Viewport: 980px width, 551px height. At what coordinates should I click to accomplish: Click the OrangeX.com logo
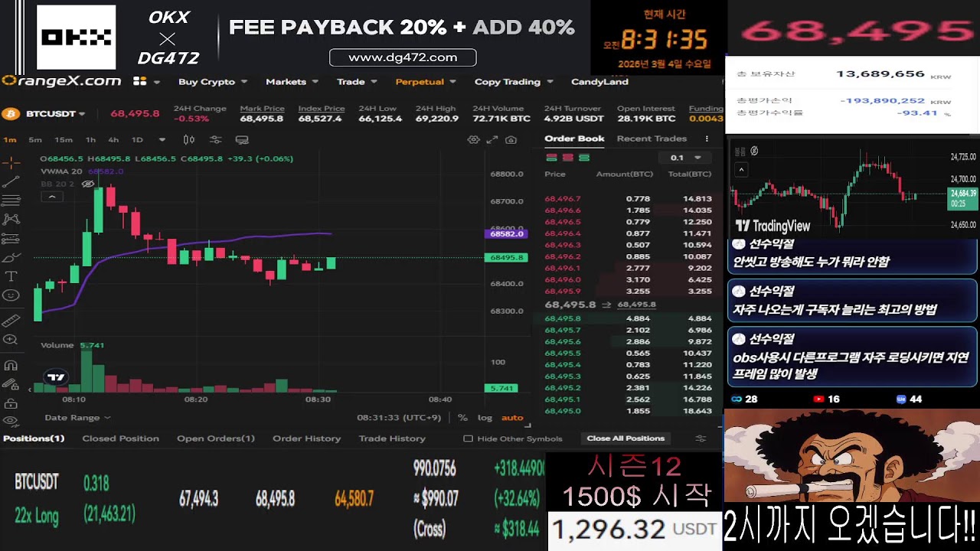pyautogui.click(x=61, y=81)
